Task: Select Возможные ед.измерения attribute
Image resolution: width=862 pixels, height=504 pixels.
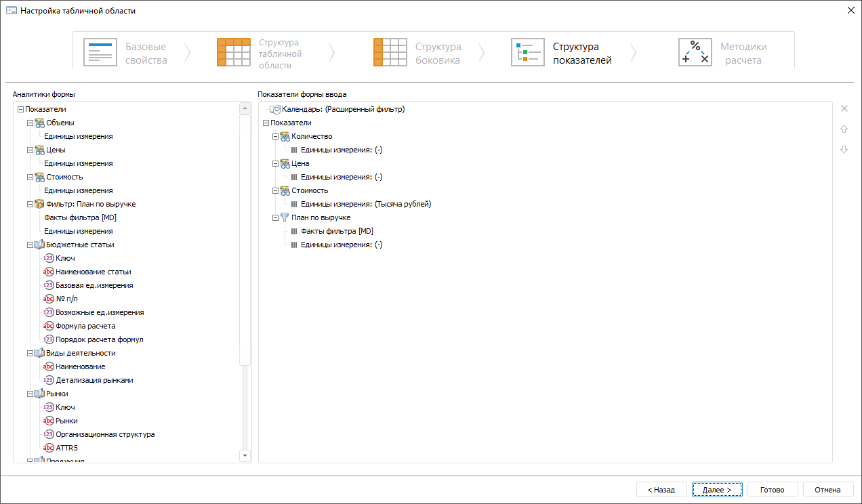Action: point(100,312)
